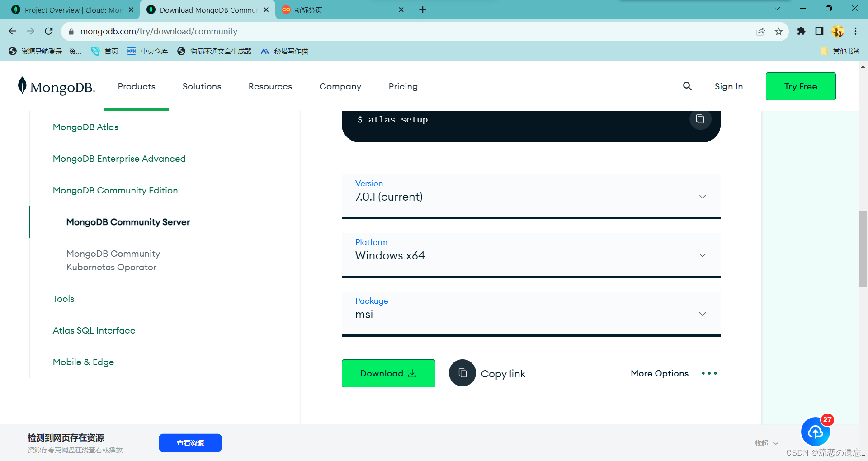Open the 首页 bookmark
The image size is (868, 461).
(104, 51)
